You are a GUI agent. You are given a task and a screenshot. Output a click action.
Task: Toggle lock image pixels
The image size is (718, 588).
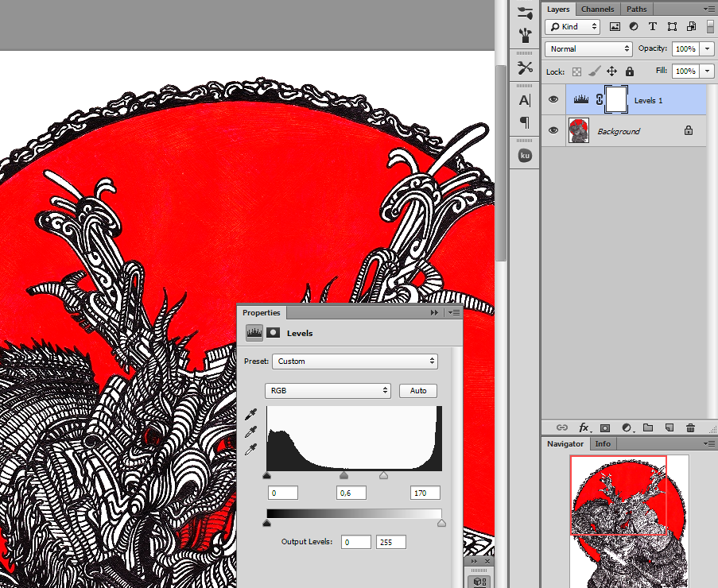point(595,72)
